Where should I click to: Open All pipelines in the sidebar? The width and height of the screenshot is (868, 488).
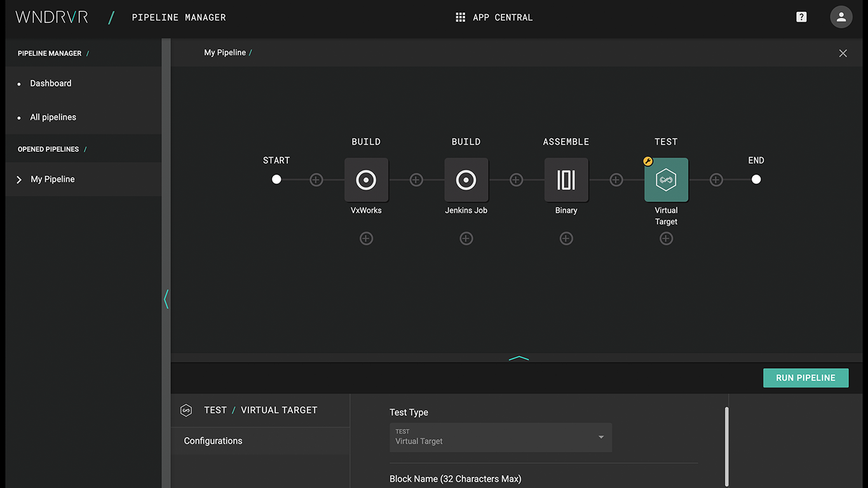pyautogui.click(x=53, y=117)
